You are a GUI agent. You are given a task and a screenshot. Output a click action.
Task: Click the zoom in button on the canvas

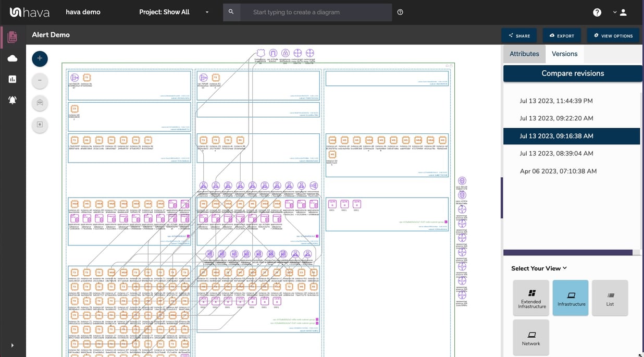[x=40, y=58]
